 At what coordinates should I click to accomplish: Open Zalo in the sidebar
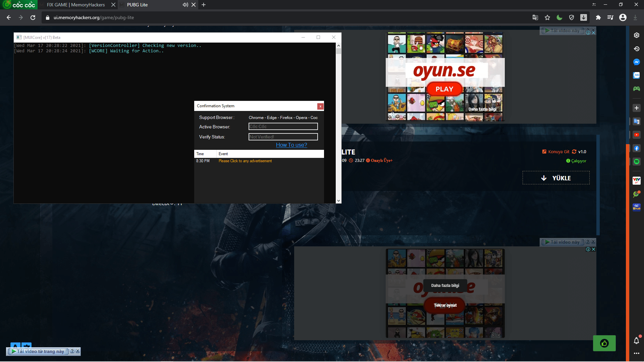[x=637, y=75]
